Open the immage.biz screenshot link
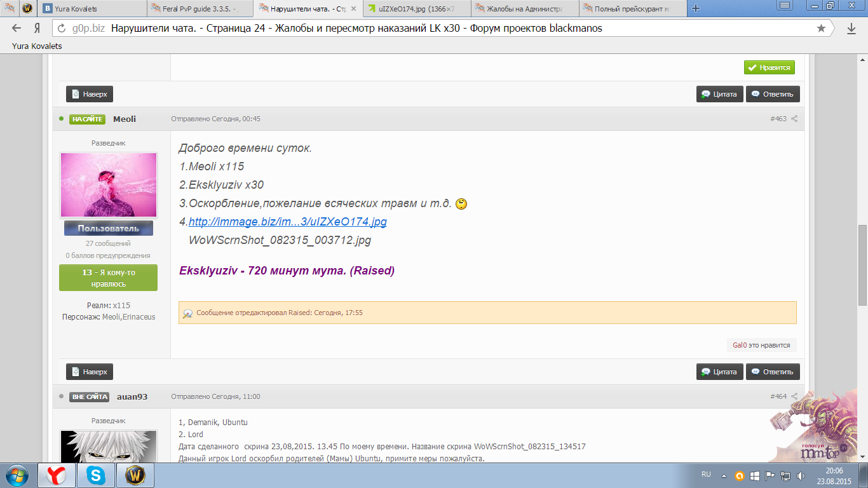The height and width of the screenshot is (488, 868). 287,222
